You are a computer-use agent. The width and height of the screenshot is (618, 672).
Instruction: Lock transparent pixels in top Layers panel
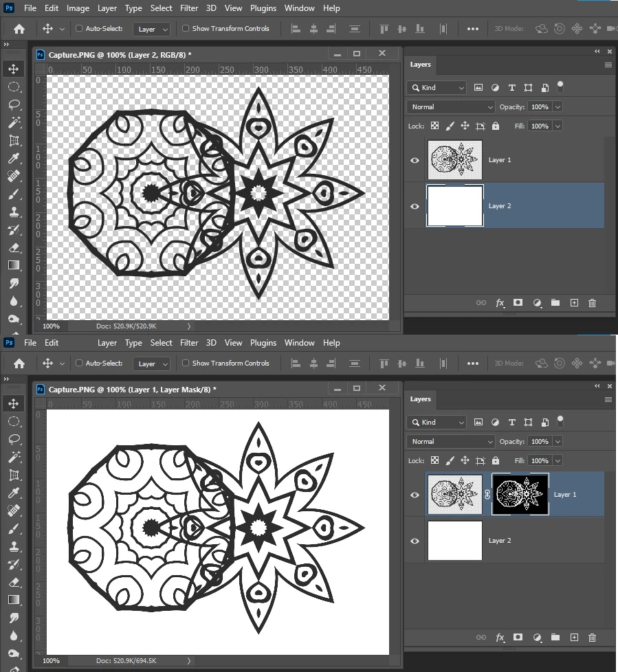435,126
